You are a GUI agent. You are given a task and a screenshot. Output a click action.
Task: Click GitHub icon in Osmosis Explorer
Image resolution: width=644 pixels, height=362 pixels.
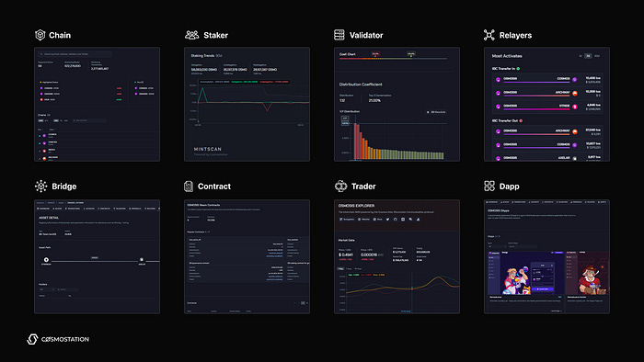(395, 220)
